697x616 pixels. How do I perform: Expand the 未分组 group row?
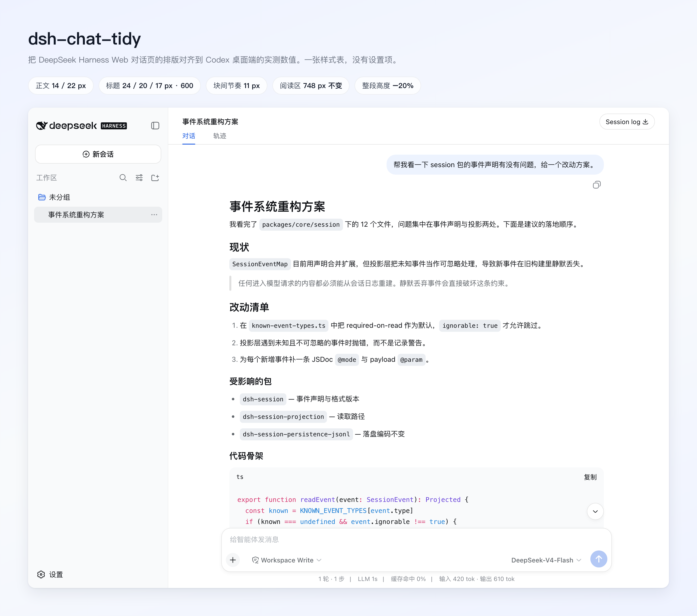click(98, 197)
